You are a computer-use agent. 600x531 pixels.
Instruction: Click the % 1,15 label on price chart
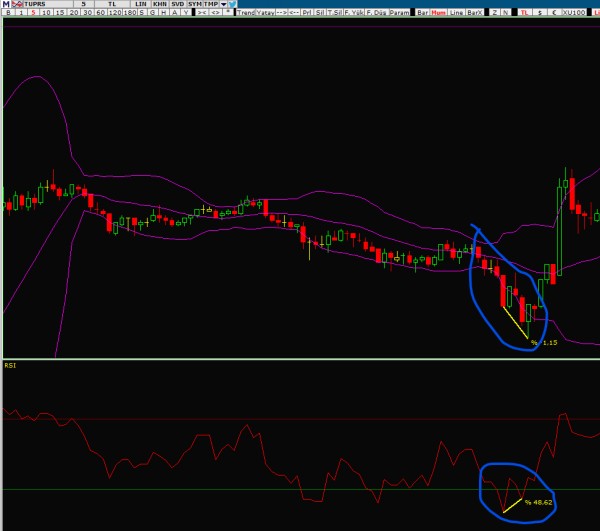click(544, 342)
